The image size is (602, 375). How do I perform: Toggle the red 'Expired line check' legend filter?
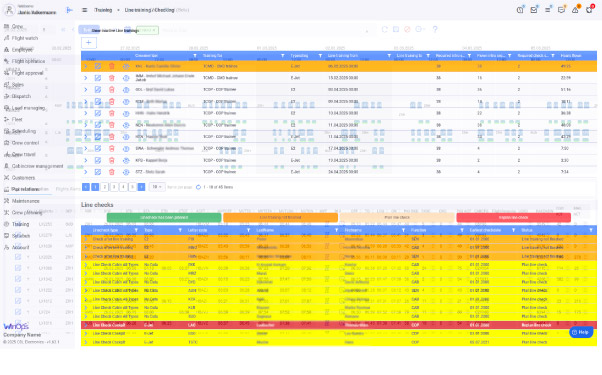513,218
